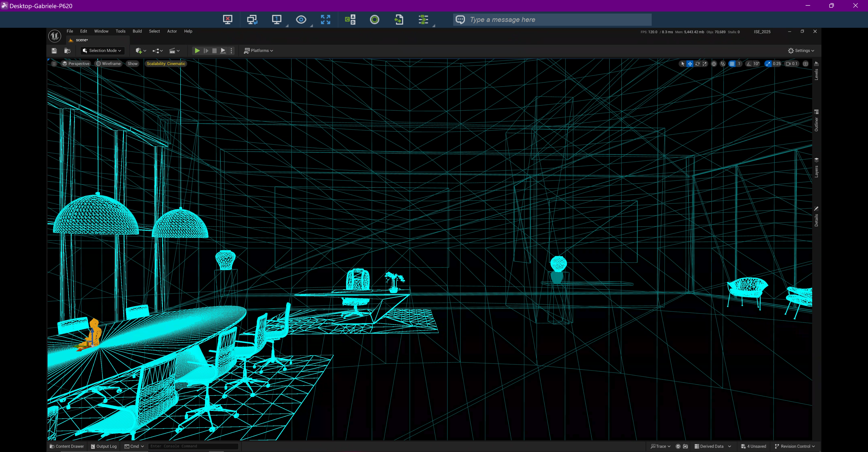Select the rotate transform gizmo tool
868x452 pixels.
tap(697, 64)
